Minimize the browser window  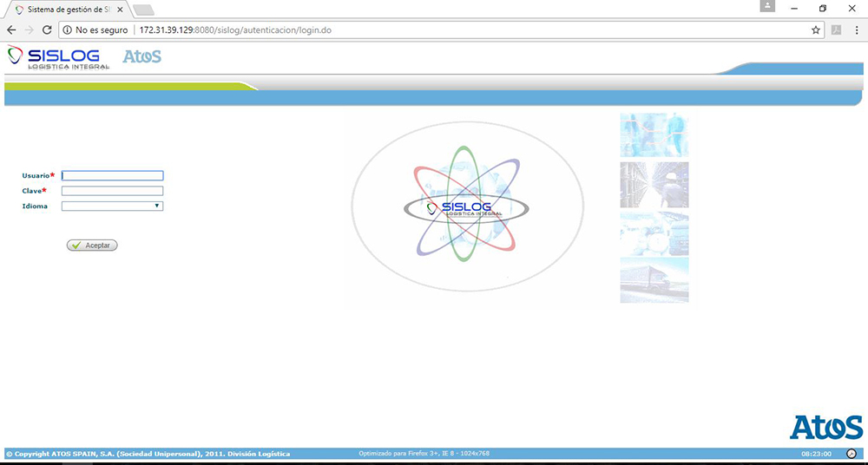794,9
